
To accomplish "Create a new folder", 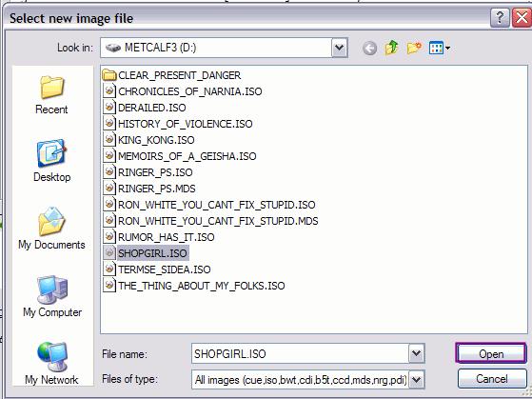I will click(x=414, y=48).
